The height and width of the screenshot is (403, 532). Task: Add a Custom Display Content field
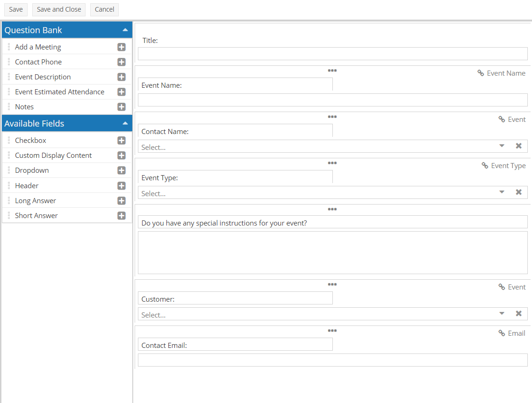tap(122, 155)
